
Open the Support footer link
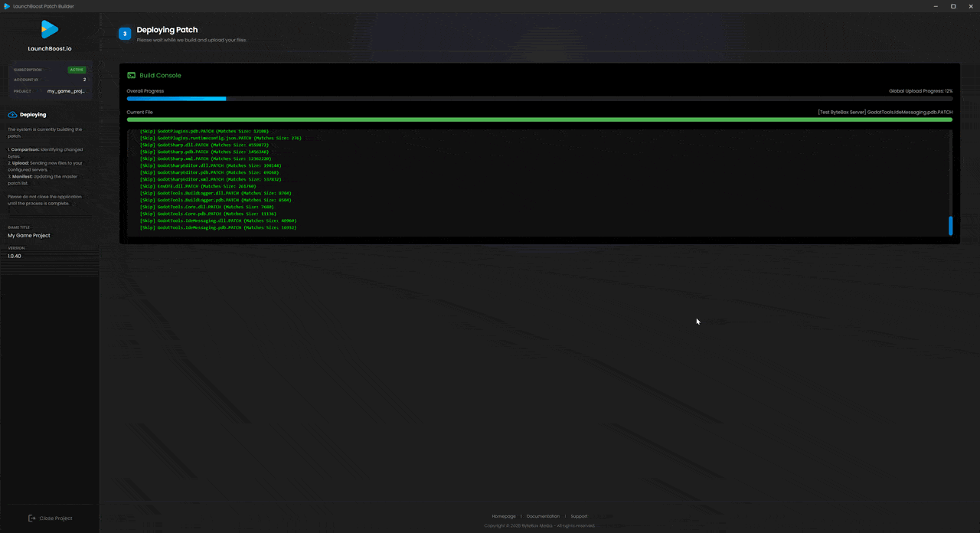579,516
